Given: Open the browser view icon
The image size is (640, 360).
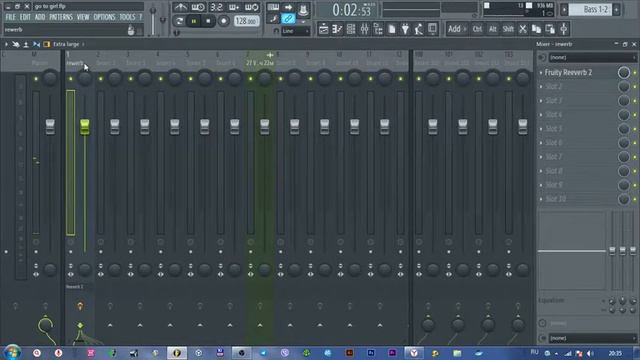Looking at the screenshot, I should pyautogui.click(x=378, y=29).
